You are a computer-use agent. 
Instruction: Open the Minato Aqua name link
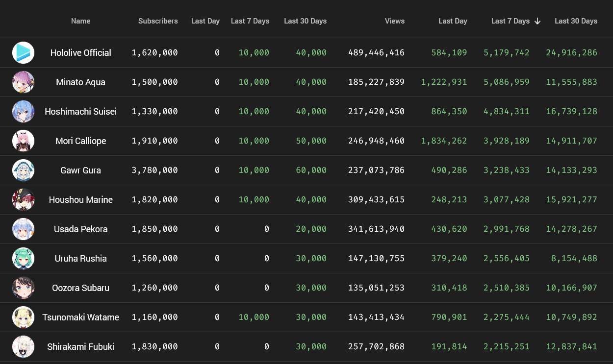(81, 82)
